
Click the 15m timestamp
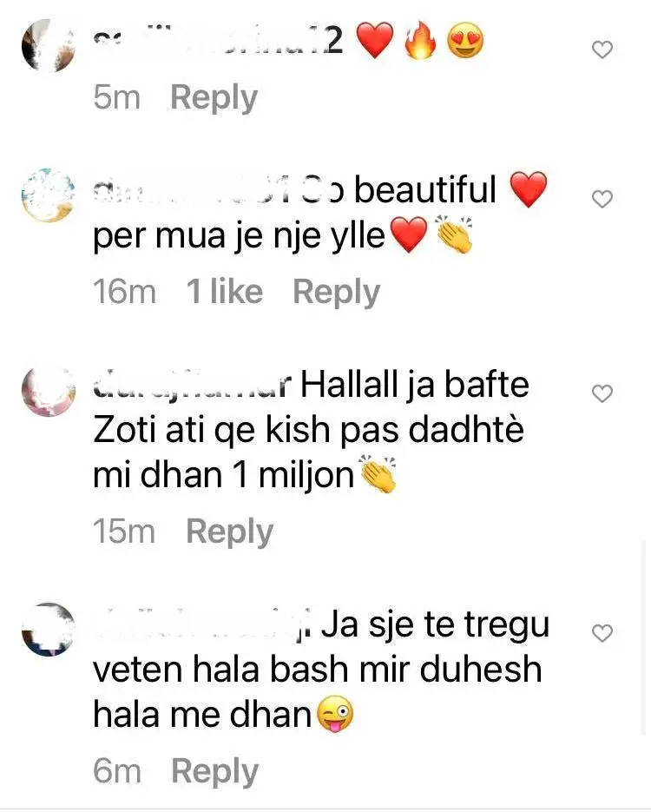point(124,531)
